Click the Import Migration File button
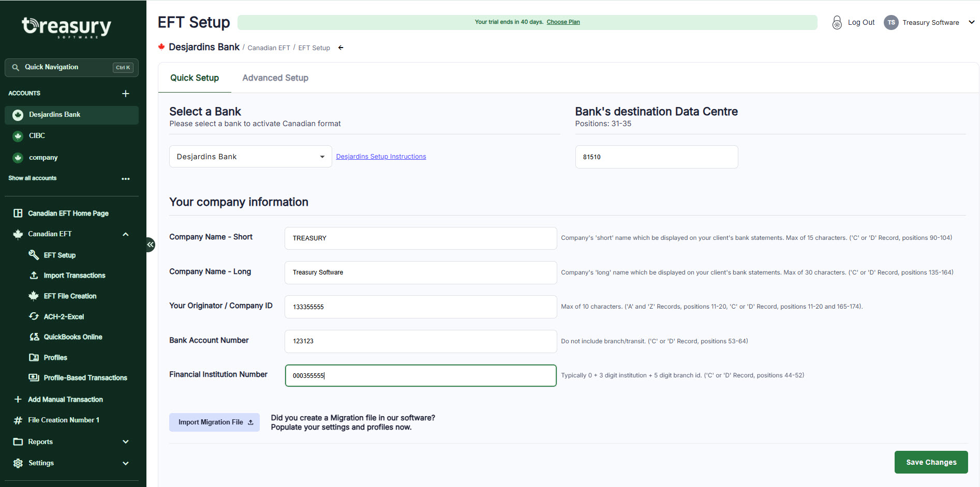The width and height of the screenshot is (980, 487). (214, 422)
